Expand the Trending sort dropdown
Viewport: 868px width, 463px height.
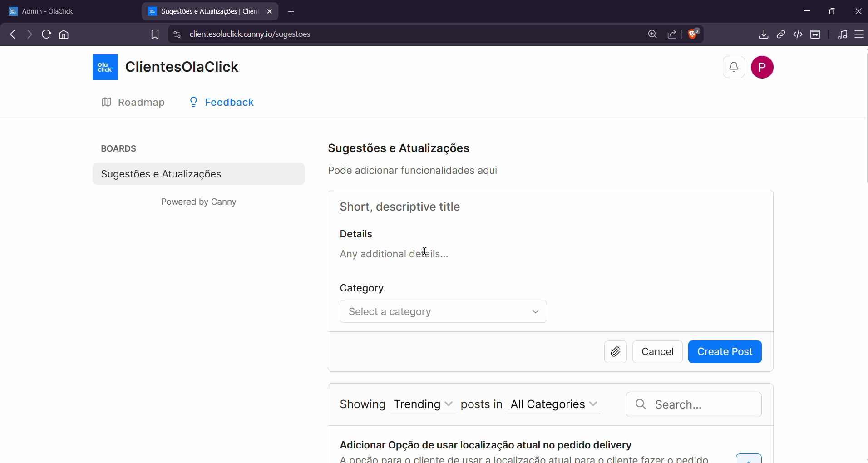click(423, 404)
